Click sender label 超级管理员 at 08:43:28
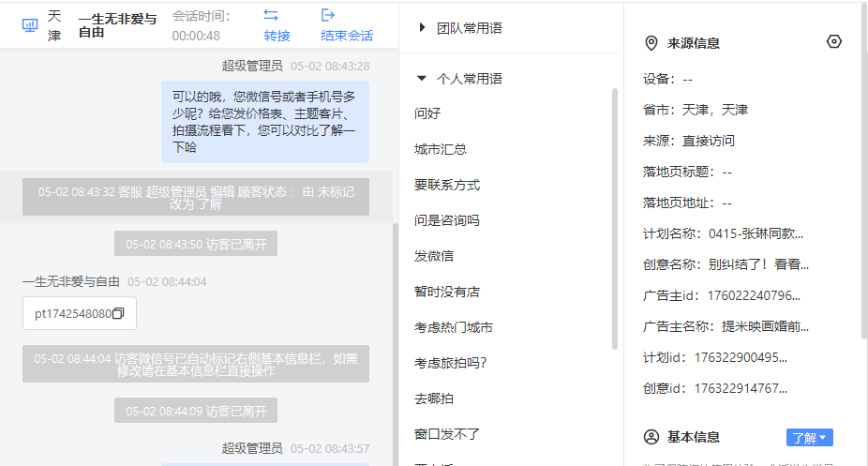This screenshot has height=466, width=868. [252, 66]
